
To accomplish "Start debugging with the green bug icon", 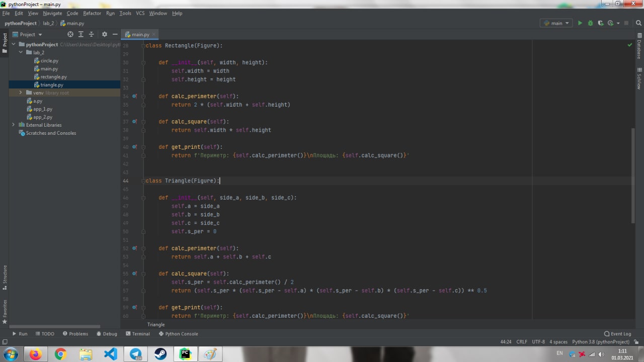I will click(x=591, y=23).
